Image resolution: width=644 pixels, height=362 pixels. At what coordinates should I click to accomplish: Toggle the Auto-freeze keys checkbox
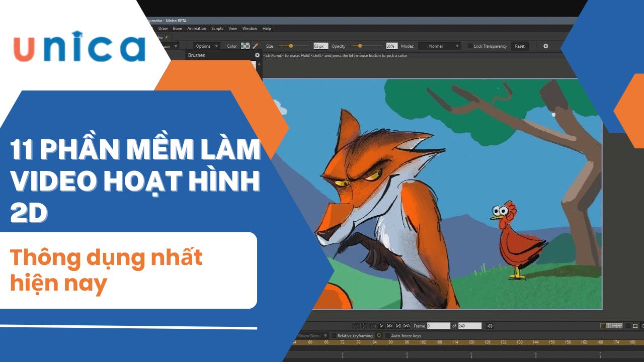pos(387,335)
